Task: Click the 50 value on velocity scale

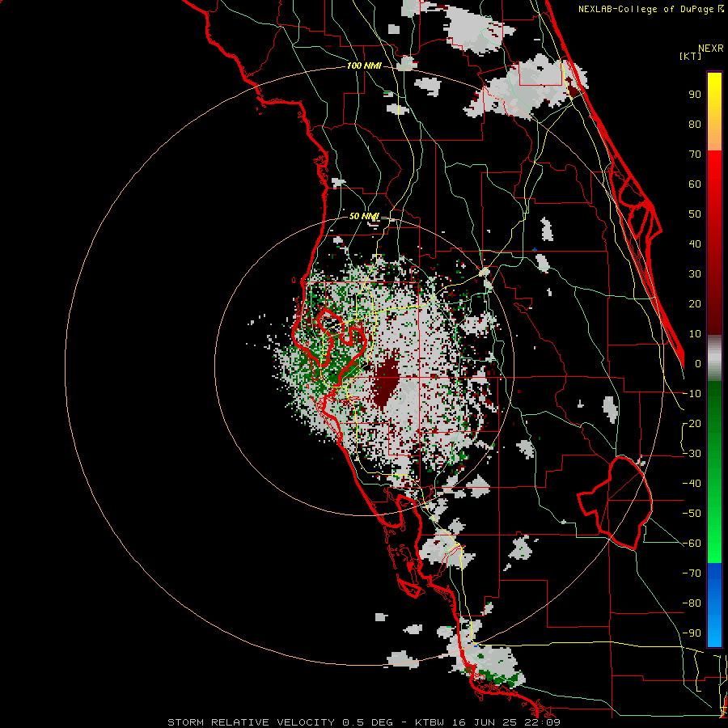Action: point(695,214)
